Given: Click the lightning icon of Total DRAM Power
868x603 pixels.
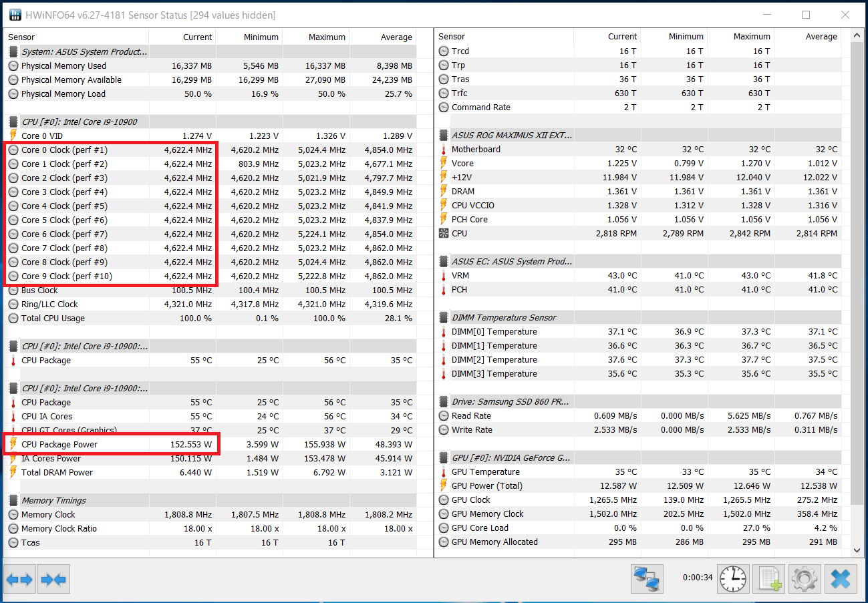Looking at the screenshot, I should coord(13,472).
